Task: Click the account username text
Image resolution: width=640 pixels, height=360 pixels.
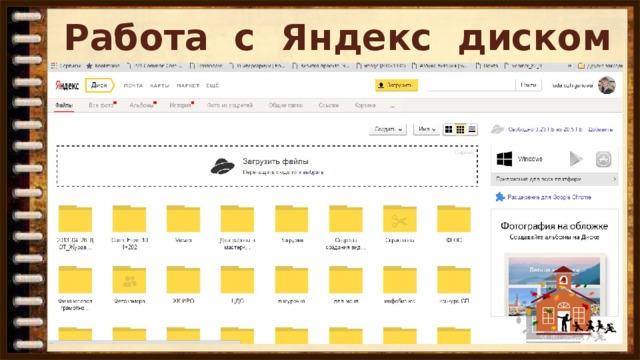Action: coord(572,86)
